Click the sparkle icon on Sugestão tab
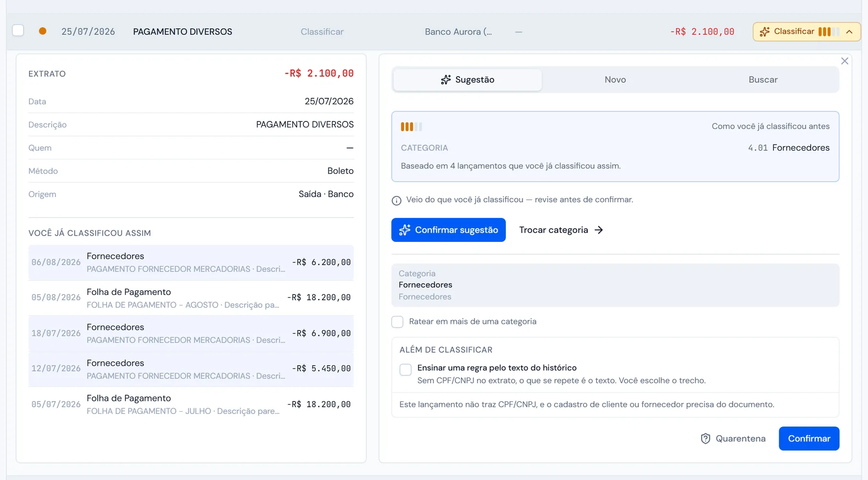868x480 pixels. point(446,80)
